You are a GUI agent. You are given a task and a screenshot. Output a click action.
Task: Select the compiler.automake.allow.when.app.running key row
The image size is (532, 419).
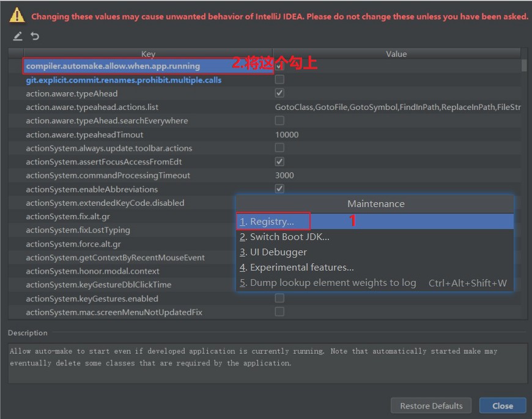(x=148, y=66)
